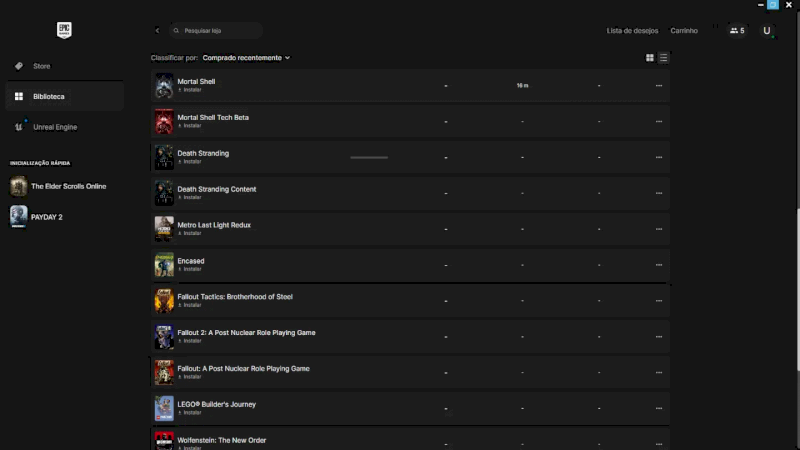Open the Death Stranding three-dot options menu
This screenshot has height=450, width=800.
click(x=658, y=158)
